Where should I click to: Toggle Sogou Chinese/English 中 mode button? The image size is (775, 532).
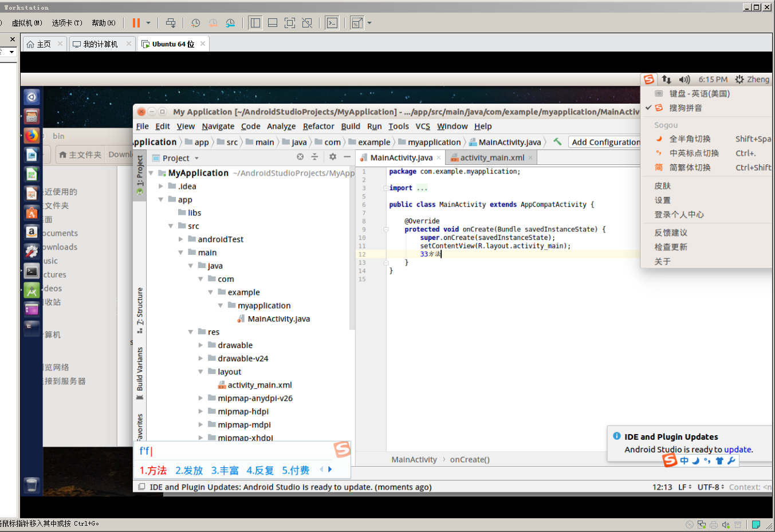click(x=684, y=460)
